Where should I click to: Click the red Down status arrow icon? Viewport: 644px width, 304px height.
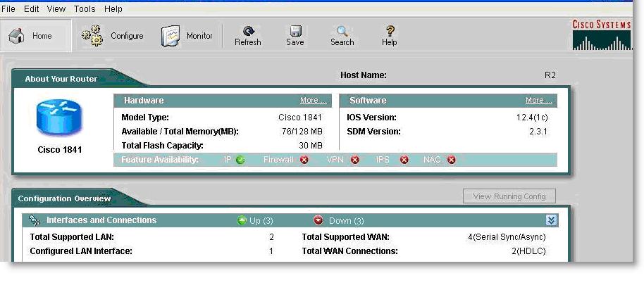coord(318,220)
